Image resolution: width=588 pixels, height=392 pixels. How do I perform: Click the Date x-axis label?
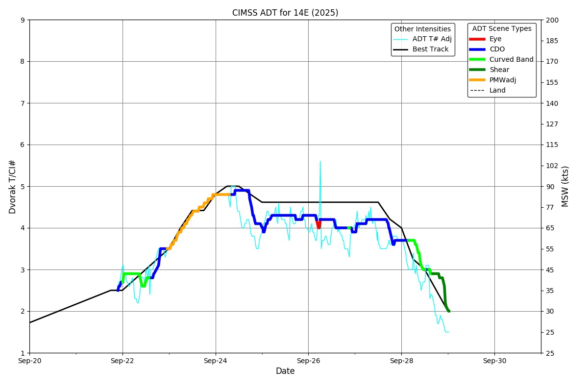285,371
